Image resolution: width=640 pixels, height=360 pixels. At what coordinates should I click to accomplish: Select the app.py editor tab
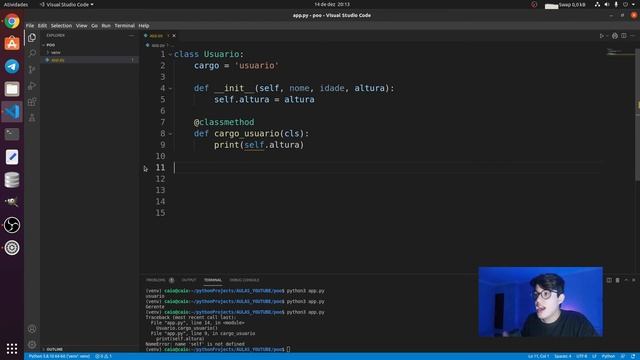click(156, 36)
